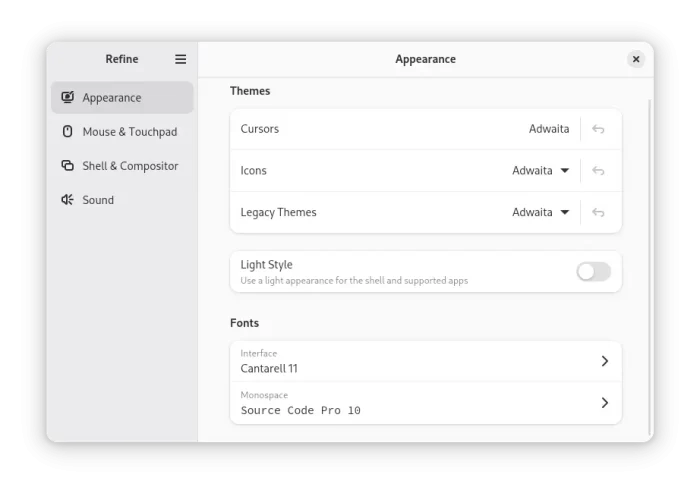Expand the Monospace font chevron
The image size is (700, 493).
point(604,403)
